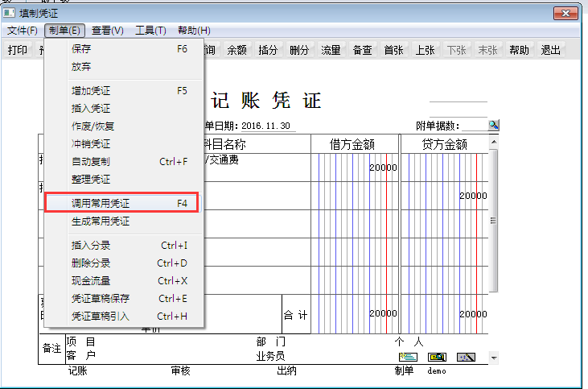Click the 余额 toolbar button
The height and width of the screenshot is (389, 588).
coord(236,50)
